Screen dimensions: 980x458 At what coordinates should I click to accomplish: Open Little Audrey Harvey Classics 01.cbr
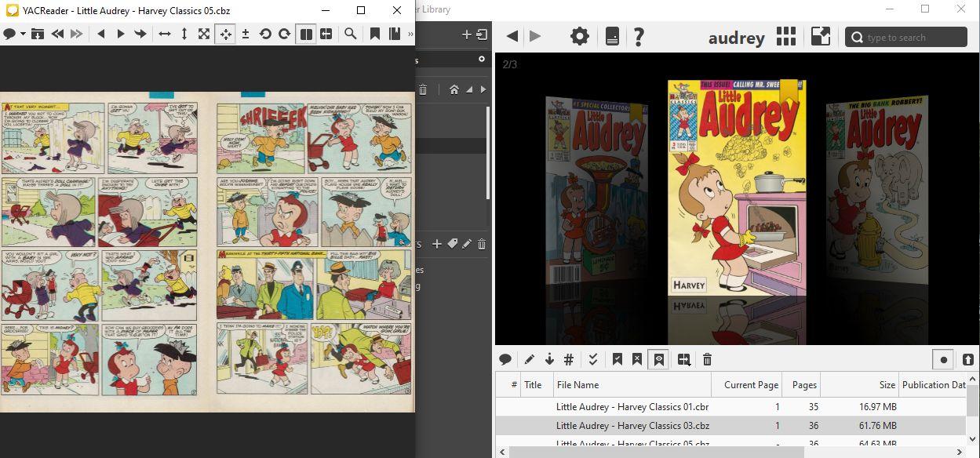[x=621, y=406]
